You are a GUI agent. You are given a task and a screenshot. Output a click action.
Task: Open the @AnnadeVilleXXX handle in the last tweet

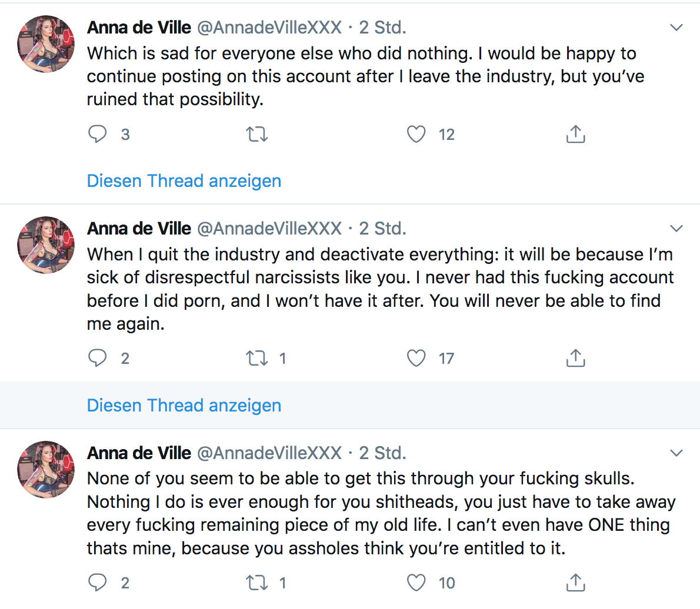[269, 453]
